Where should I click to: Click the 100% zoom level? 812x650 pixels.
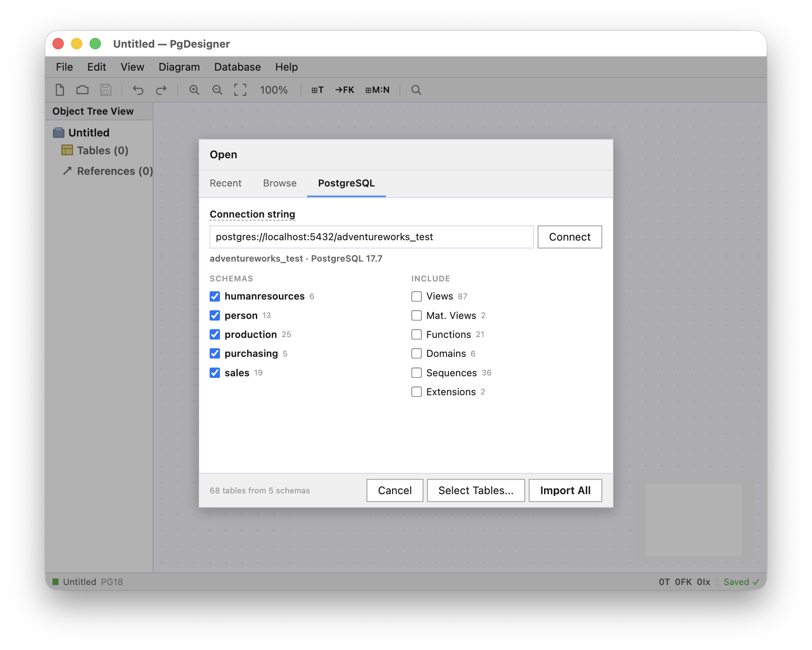tap(274, 90)
